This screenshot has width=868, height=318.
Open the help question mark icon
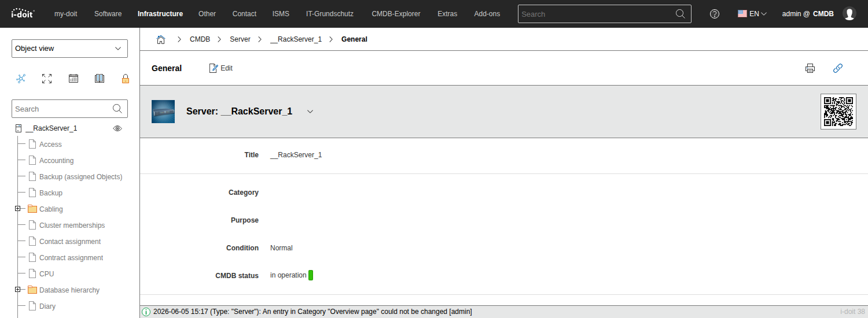[x=715, y=14]
